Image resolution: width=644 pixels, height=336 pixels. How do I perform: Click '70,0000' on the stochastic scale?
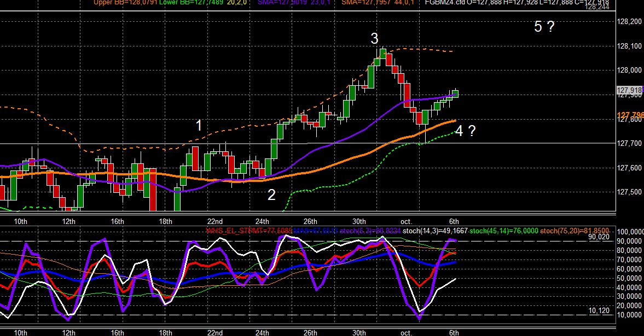coord(630,260)
